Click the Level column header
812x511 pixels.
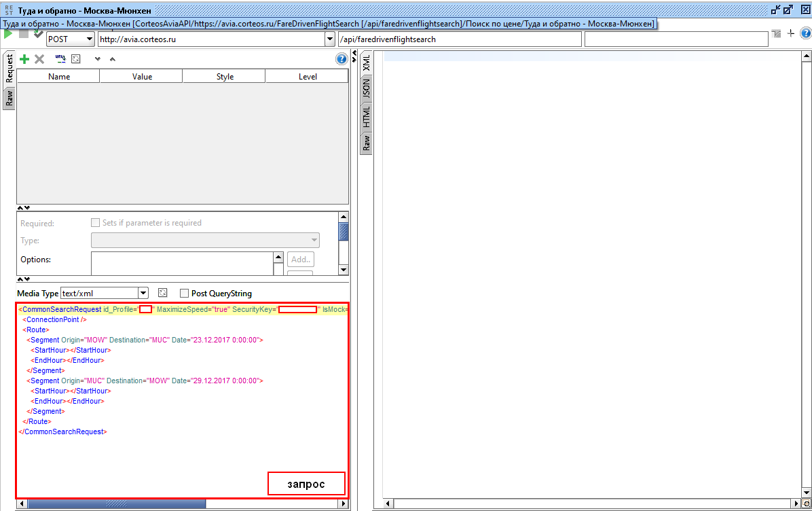(x=308, y=77)
